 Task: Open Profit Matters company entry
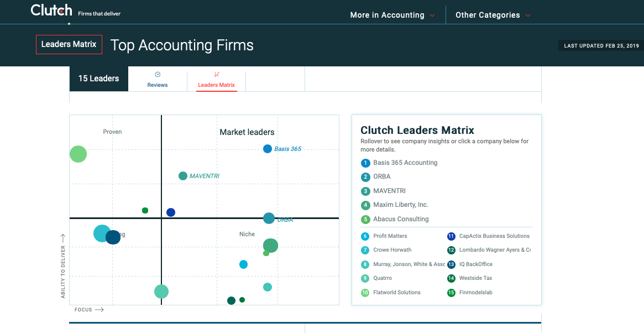pos(390,236)
